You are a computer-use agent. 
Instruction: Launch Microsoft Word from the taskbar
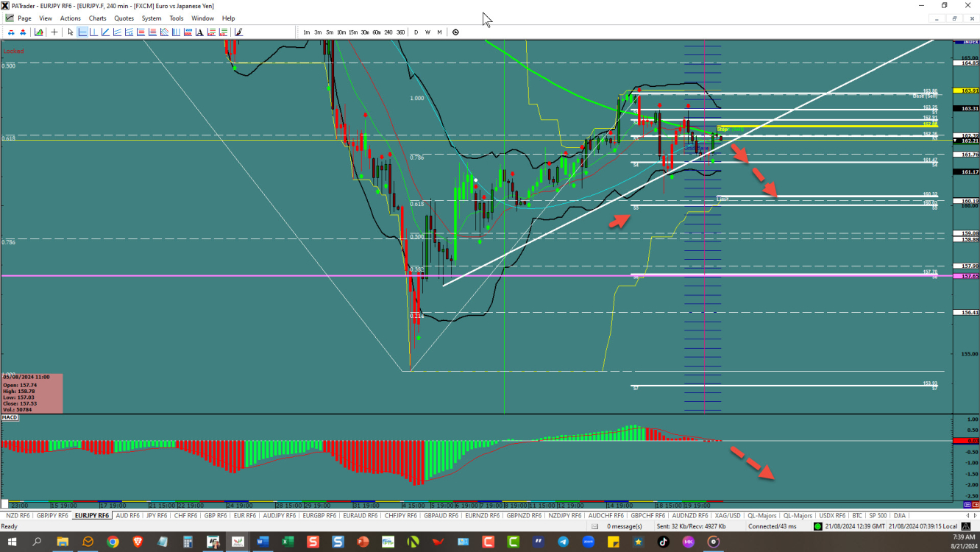(263, 542)
